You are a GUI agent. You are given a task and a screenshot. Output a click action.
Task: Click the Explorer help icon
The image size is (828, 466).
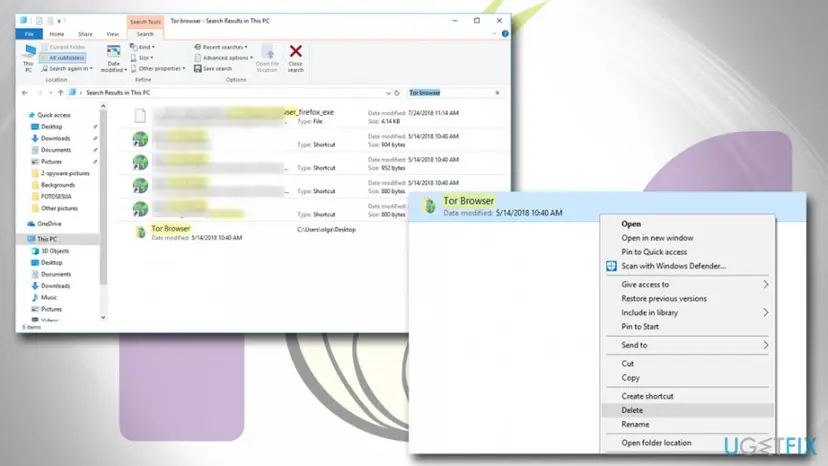(x=505, y=34)
